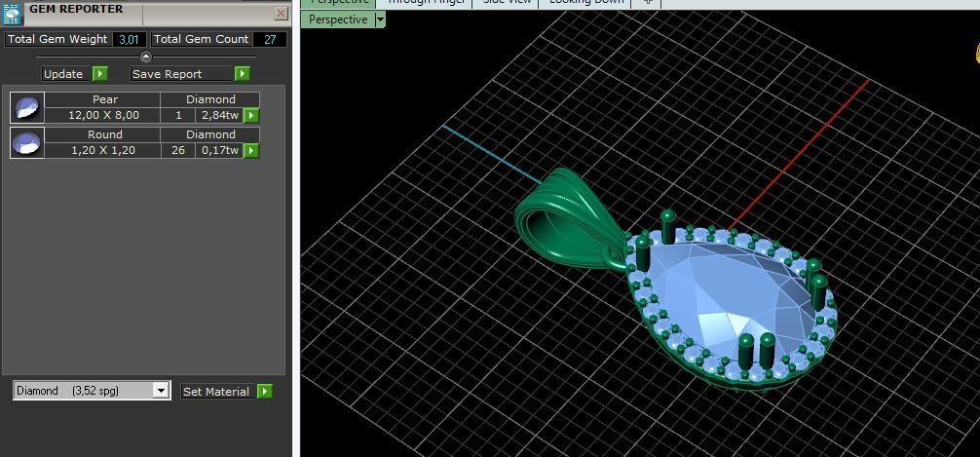Open the Diamond material dropdown

(x=161, y=391)
